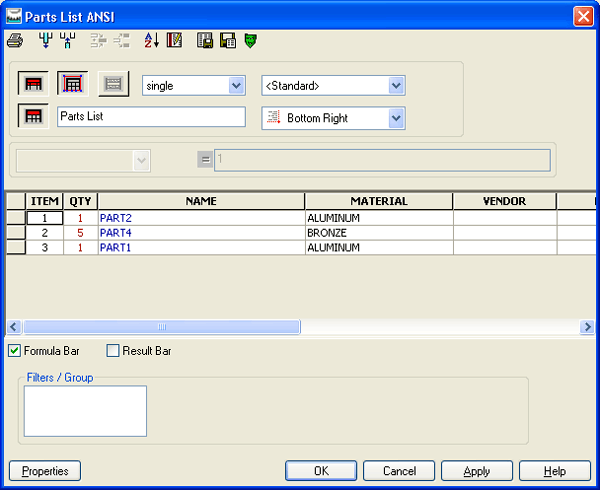Click the notebook-with-pencil toolbar icon
This screenshot has width=600, height=490.
coord(175,41)
